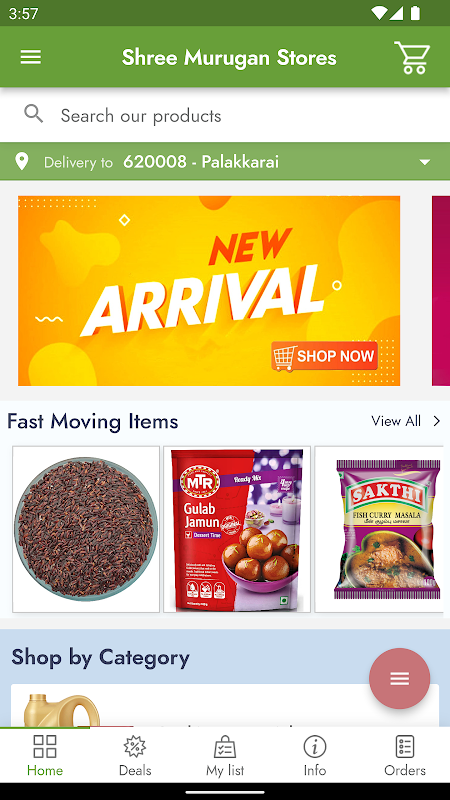Change delivery area 620008 - Palakkarai
This screenshot has width=450, height=800.
(201, 162)
